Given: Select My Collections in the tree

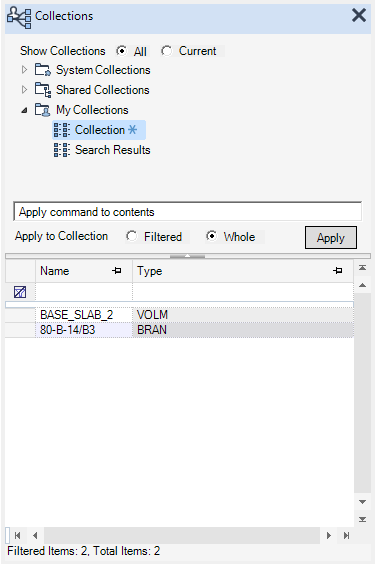Looking at the screenshot, I should click(x=92, y=110).
